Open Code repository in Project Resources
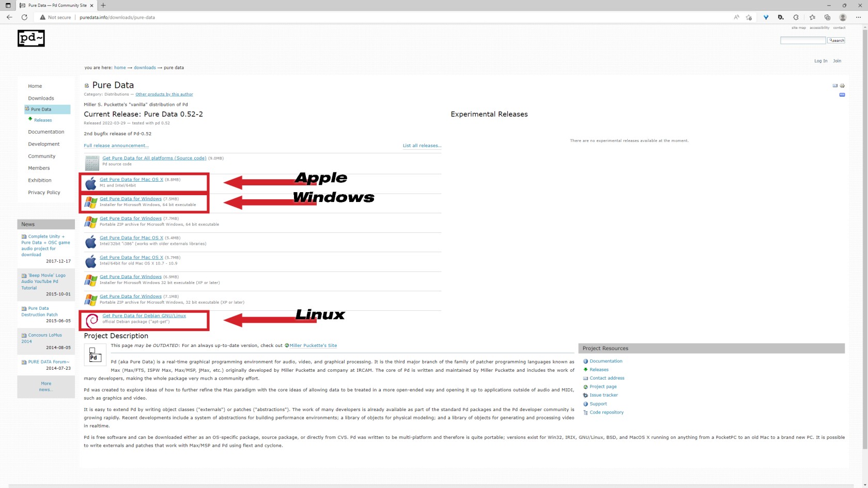 tap(607, 412)
